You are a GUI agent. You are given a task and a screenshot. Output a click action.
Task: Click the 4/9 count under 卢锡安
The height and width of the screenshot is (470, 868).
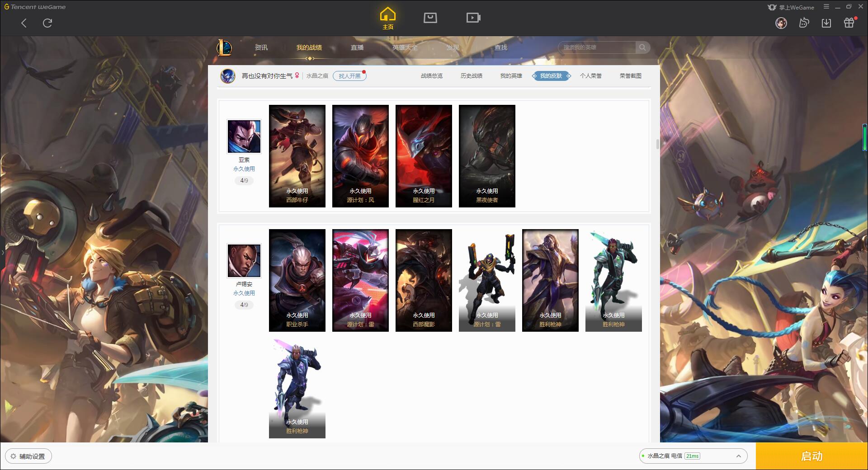tap(244, 305)
